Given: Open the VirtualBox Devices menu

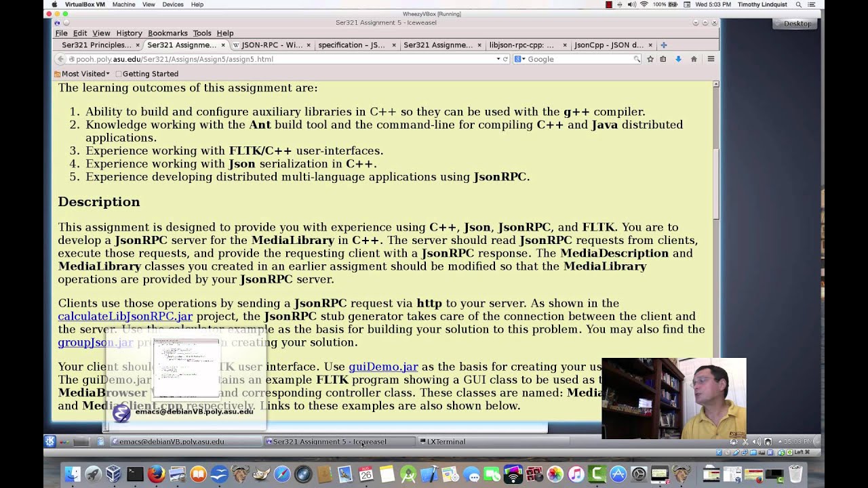Looking at the screenshot, I should [173, 4].
